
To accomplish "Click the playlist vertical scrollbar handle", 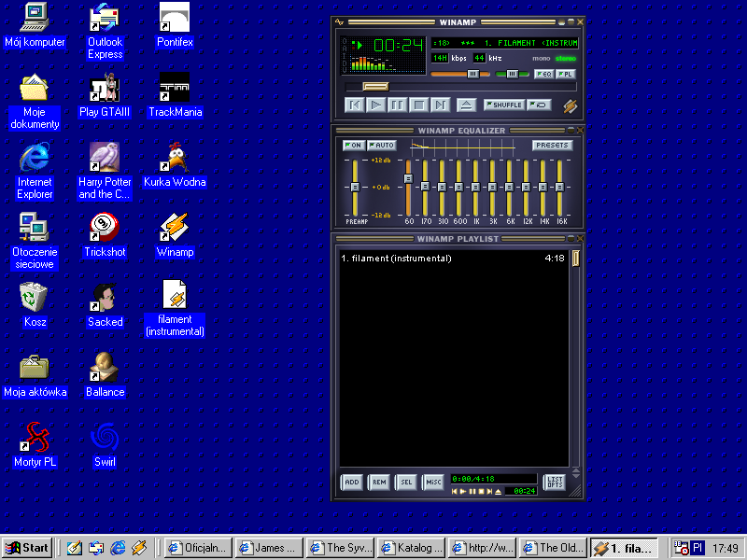I will pyautogui.click(x=576, y=259).
